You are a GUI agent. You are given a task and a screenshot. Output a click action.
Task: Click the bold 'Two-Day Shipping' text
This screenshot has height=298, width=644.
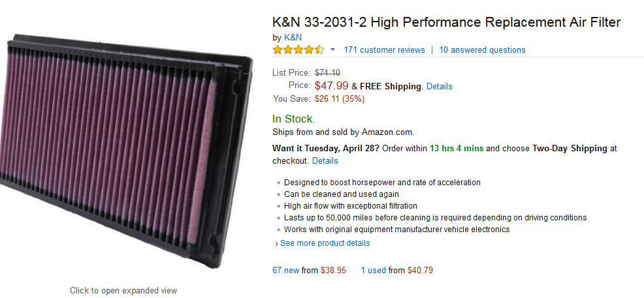(570, 149)
